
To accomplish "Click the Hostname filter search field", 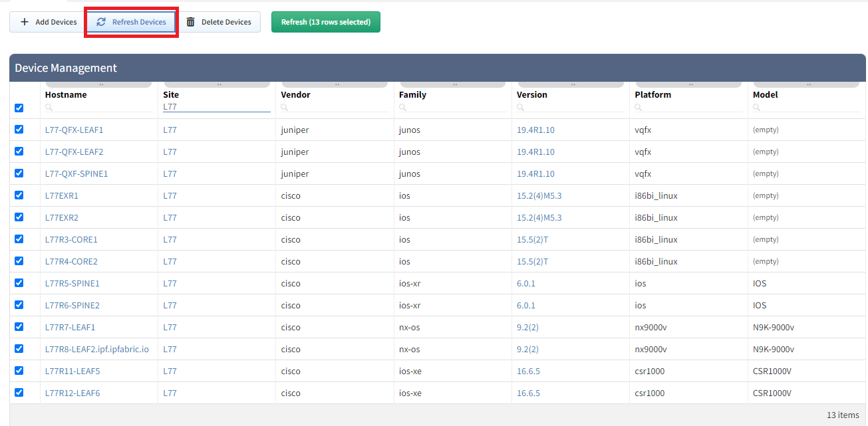I will [x=98, y=106].
